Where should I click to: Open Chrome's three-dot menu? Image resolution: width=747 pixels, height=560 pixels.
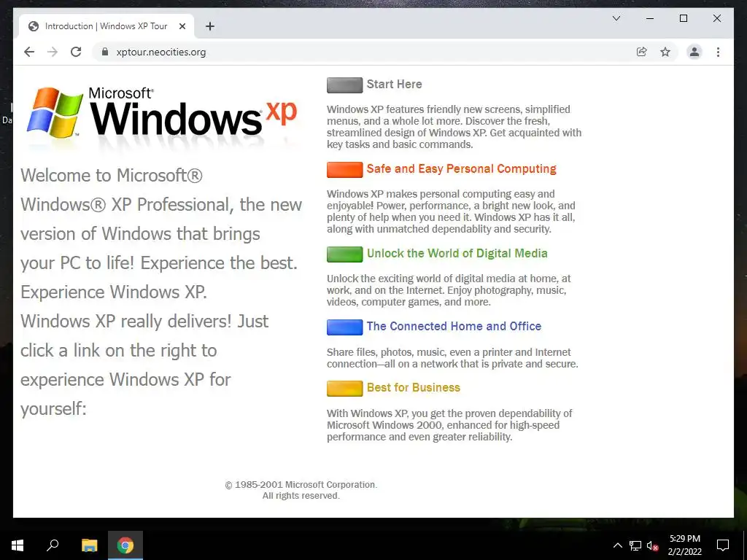point(718,52)
